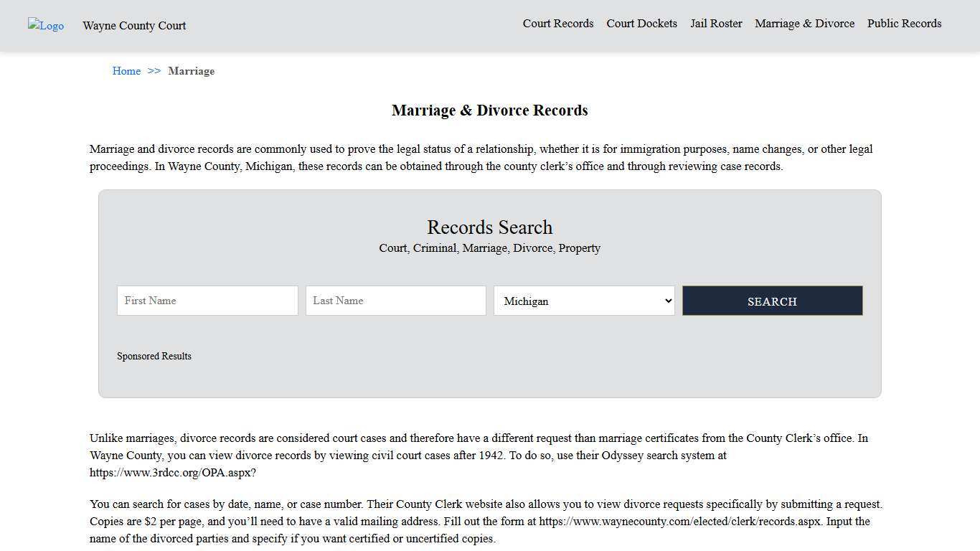Open the Court Records menu item
Image resolution: width=980 pixels, height=551 pixels.
tap(557, 24)
